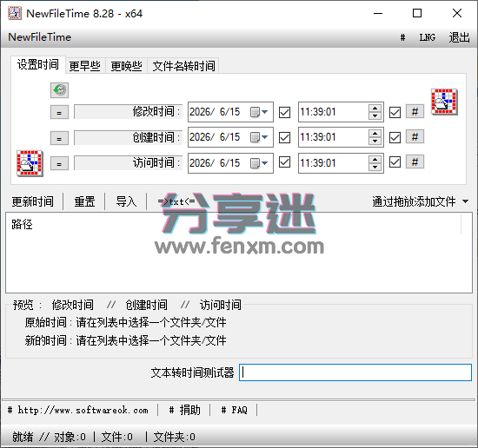Click the 就绪 // 对象:0 status entry
The width and height of the screenshot is (478, 448).
click(49, 437)
